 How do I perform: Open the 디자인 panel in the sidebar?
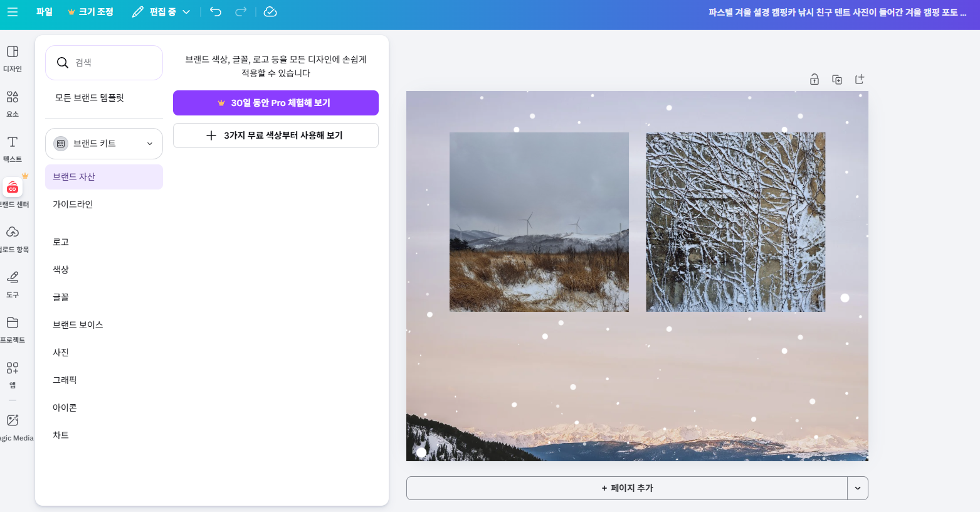tap(13, 60)
